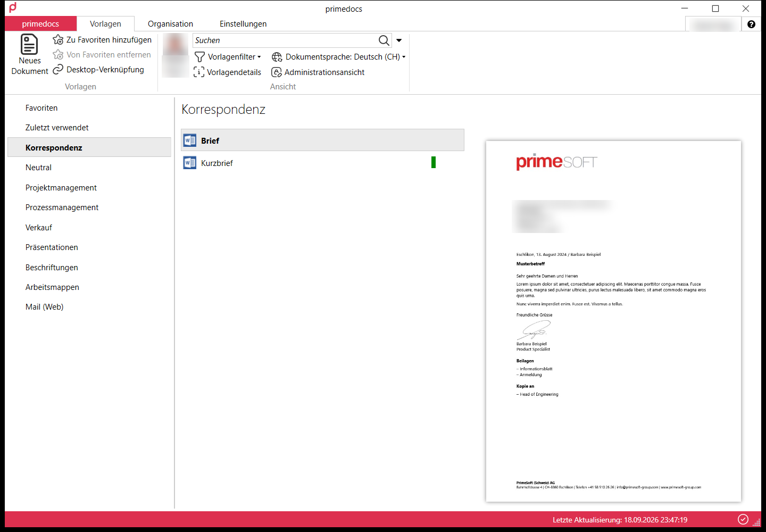Viewport: 766px width, 532px height.
Task: Switch to the Organisation tab
Action: click(x=170, y=24)
